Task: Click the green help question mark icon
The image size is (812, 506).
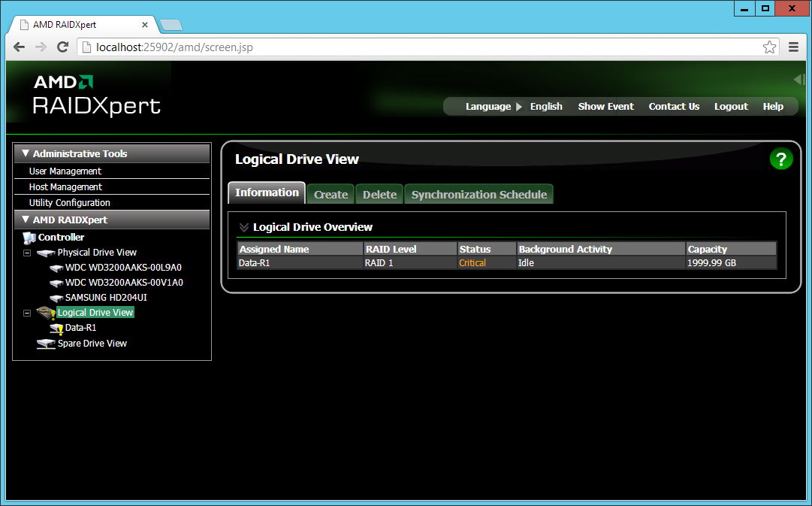Action: pyautogui.click(x=781, y=159)
